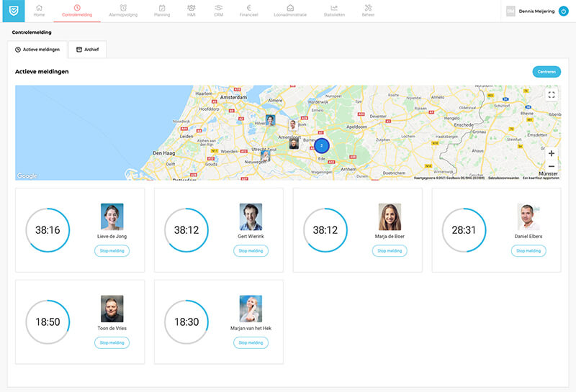
Task: Open Alarmopvolging from top navigation
Action: (123, 11)
